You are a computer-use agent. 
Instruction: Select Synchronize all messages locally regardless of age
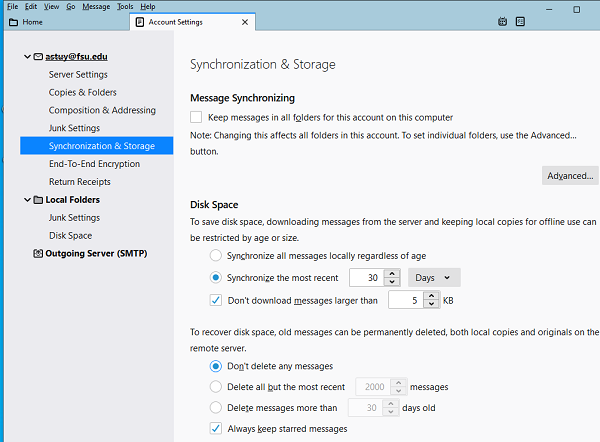[x=215, y=255]
